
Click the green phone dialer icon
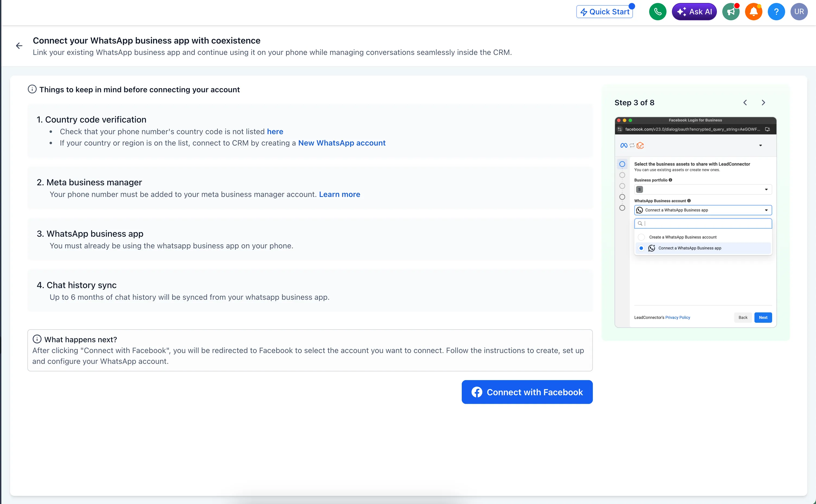point(657,12)
